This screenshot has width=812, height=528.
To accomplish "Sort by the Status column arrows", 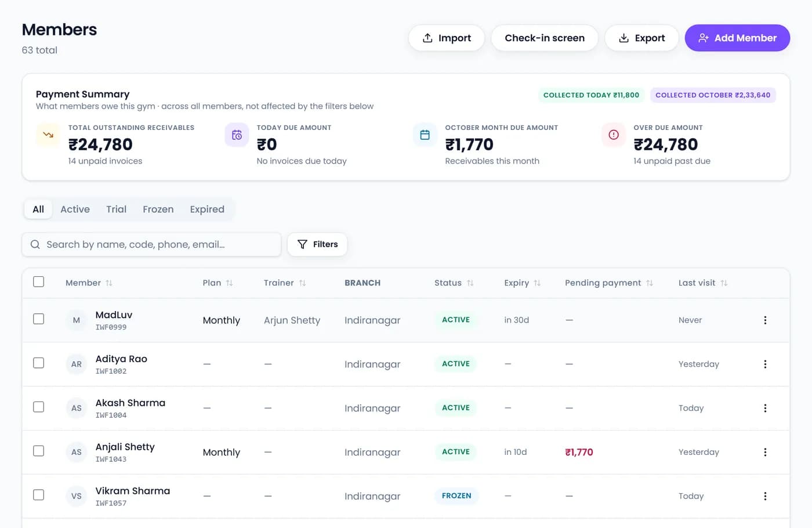I will (470, 283).
